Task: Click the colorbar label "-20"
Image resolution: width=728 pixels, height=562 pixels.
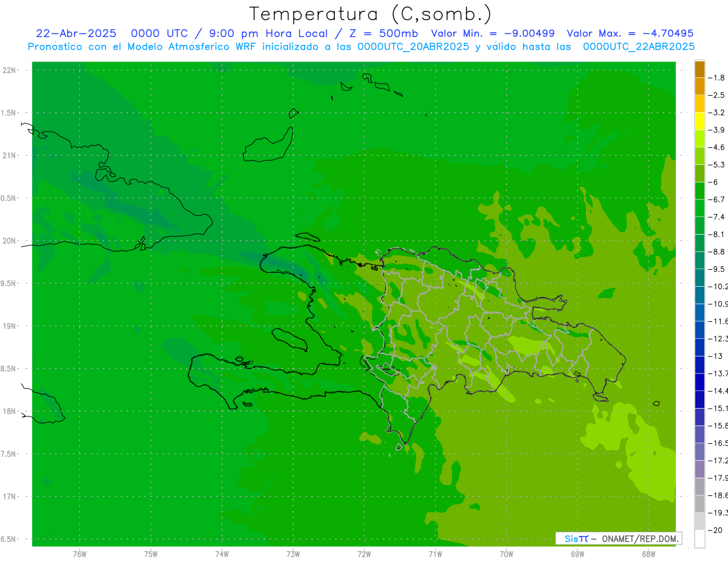Action: (x=715, y=530)
